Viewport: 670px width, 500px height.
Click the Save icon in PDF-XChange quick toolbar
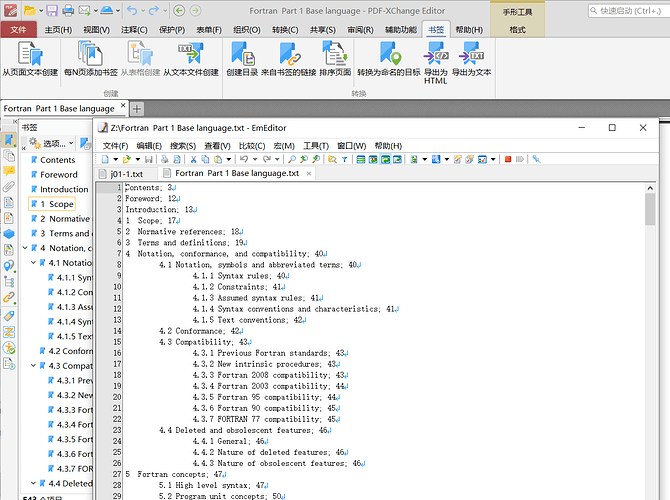pyautogui.click(x=52, y=10)
